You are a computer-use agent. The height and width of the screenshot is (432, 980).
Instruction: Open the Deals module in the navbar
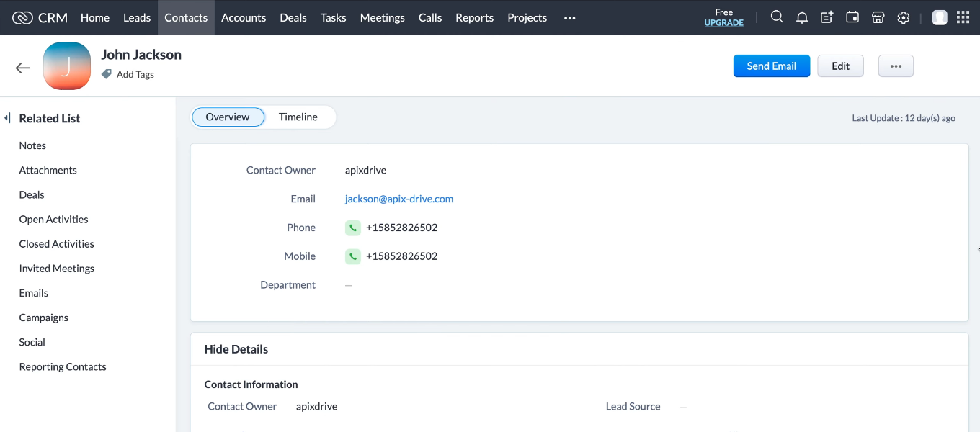click(x=293, y=17)
